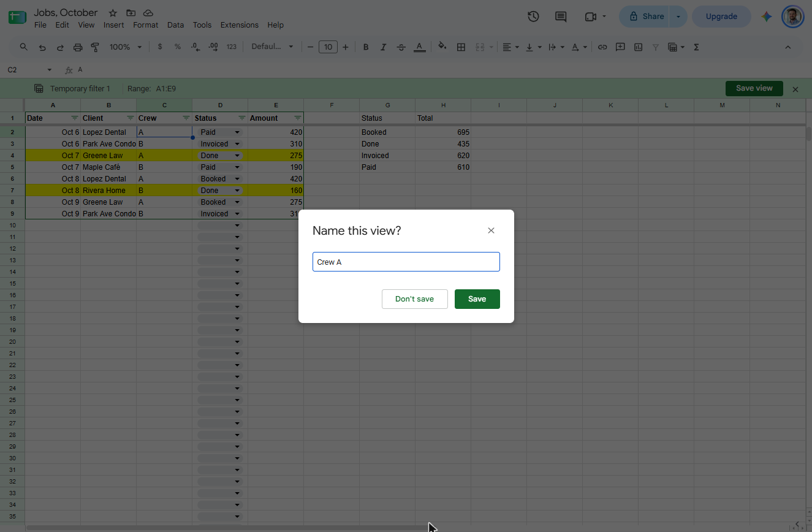Open the zoom 100% dropdown

point(126,47)
